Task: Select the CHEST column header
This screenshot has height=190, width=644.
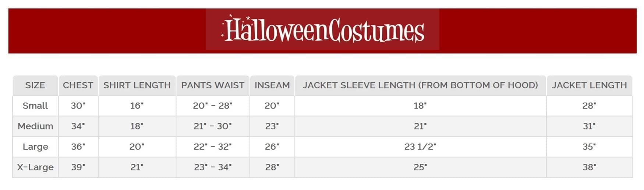Action: (78, 85)
